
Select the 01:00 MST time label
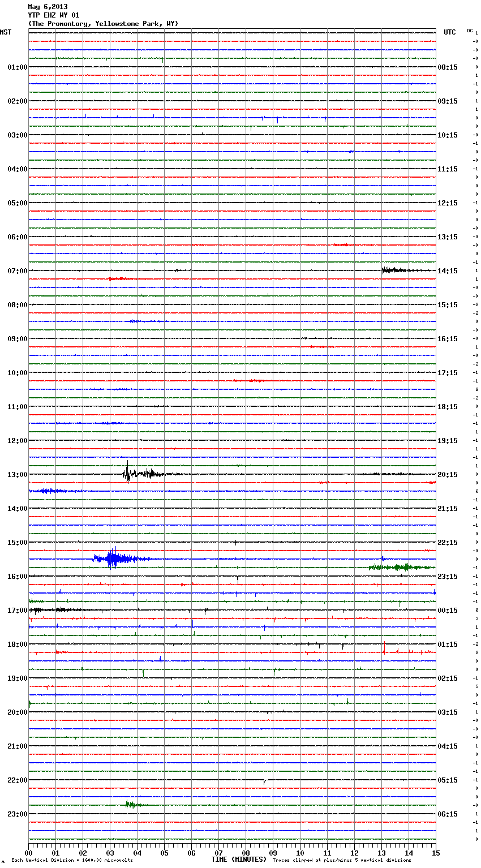(18, 67)
